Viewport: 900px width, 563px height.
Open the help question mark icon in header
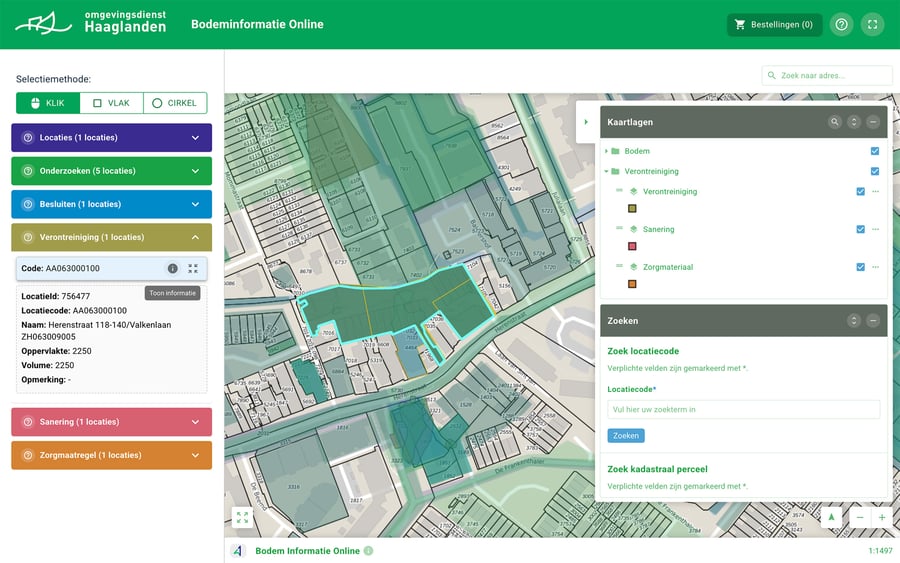pos(841,25)
